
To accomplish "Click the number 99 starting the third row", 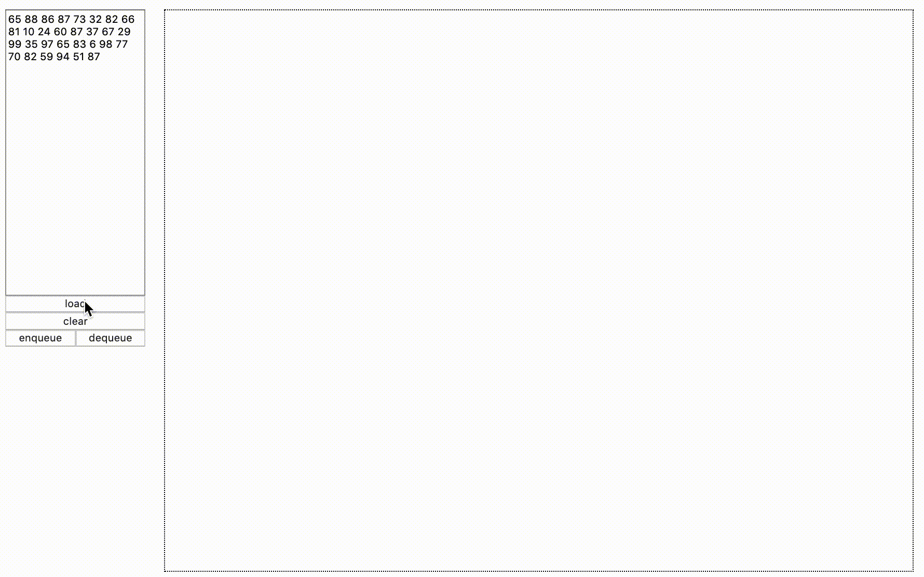I will (15, 45).
